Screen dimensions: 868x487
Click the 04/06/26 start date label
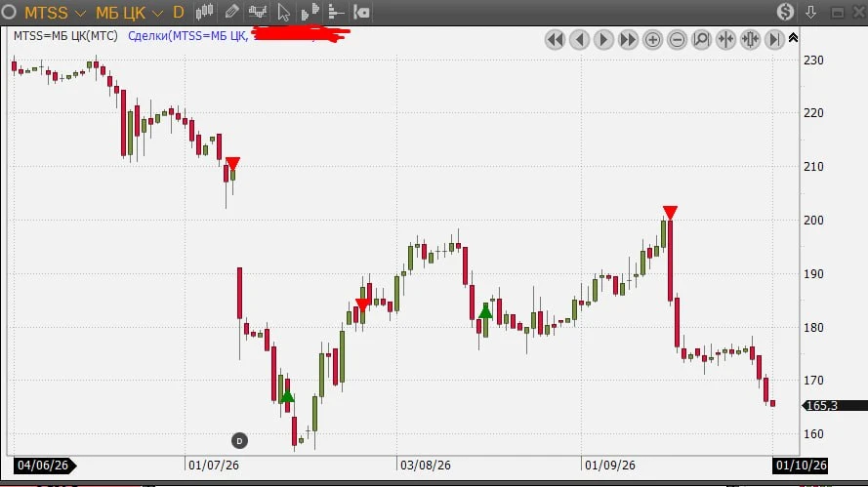click(x=43, y=465)
